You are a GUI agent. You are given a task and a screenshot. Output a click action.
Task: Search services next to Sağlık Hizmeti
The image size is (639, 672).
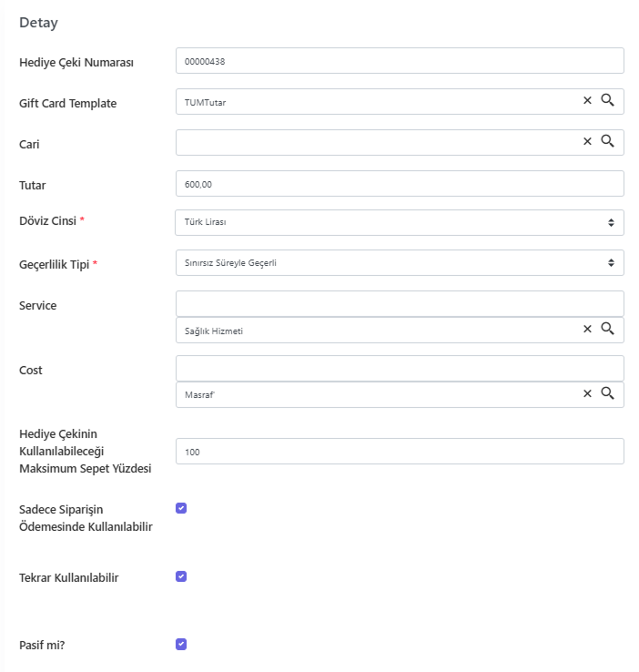[607, 329]
